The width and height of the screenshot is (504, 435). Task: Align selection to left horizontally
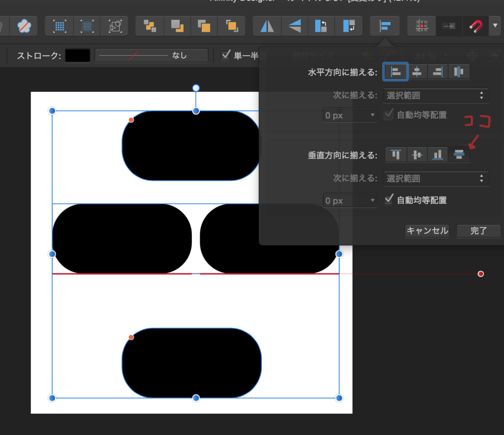tap(395, 71)
